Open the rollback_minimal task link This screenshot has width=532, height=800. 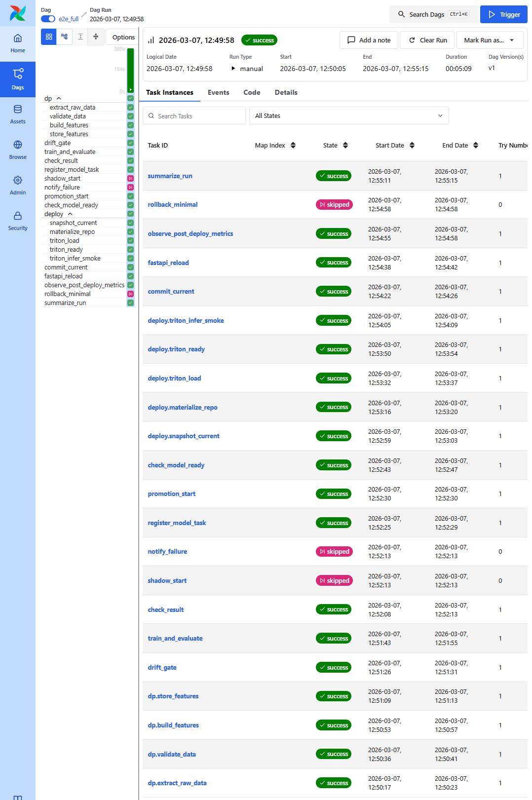pyautogui.click(x=173, y=204)
